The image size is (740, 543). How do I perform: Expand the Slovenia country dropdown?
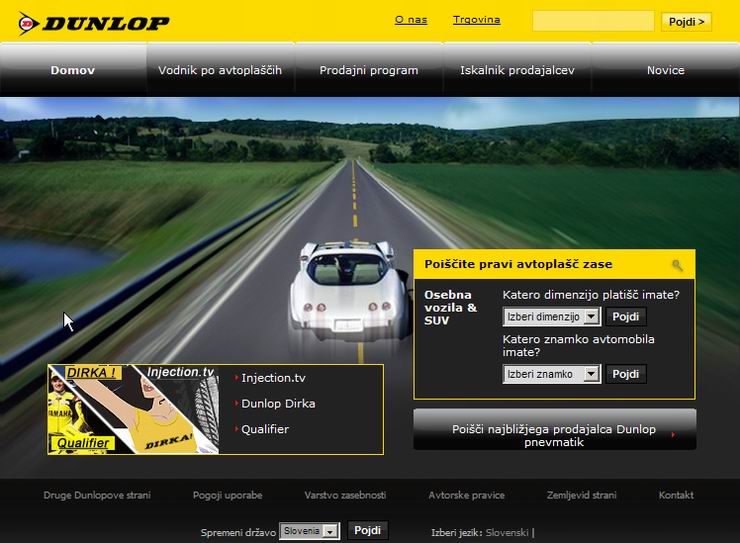tap(310, 531)
